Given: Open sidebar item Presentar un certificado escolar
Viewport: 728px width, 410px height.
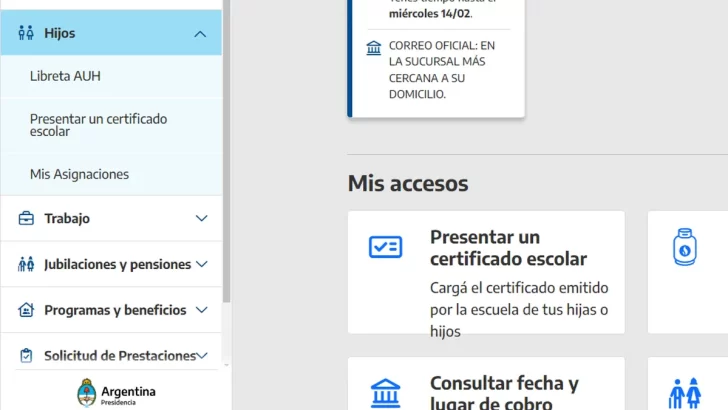Looking at the screenshot, I should click(98, 125).
